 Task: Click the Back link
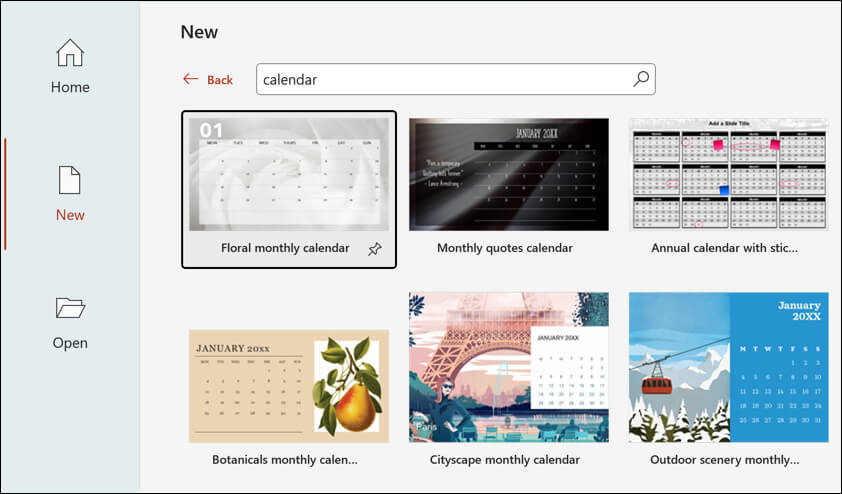click(208, 79)
